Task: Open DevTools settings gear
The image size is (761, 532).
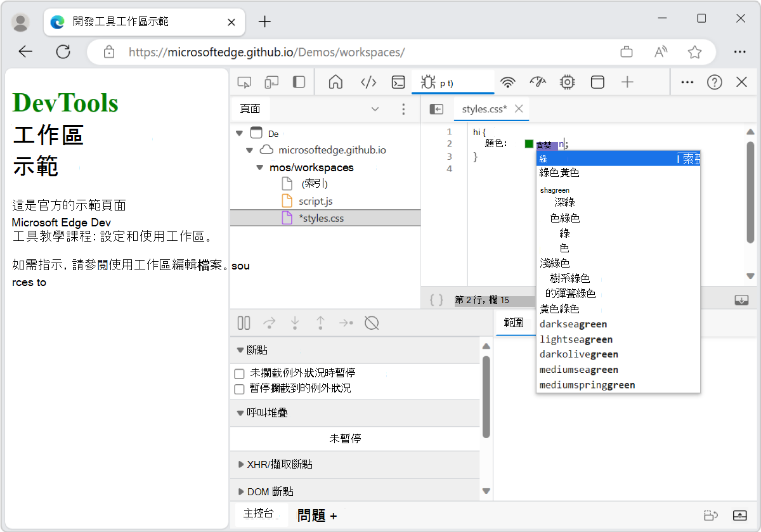Action: (x=567, y=82)
